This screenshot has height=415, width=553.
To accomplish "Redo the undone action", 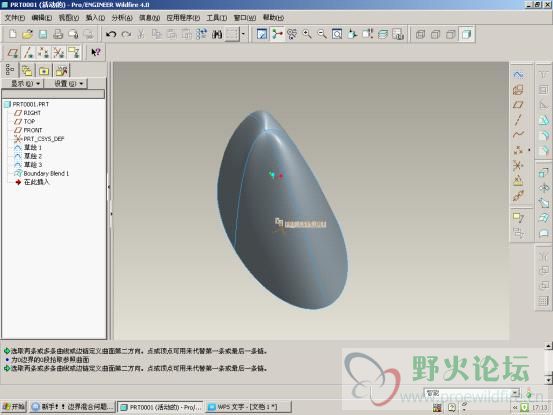I will (126, 34).
